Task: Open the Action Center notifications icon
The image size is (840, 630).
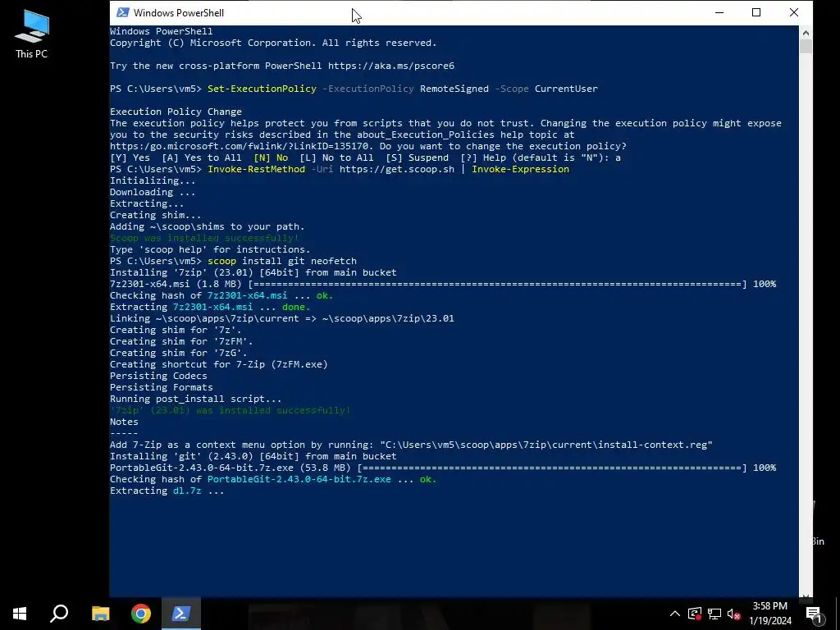Action: click(814, 614)
